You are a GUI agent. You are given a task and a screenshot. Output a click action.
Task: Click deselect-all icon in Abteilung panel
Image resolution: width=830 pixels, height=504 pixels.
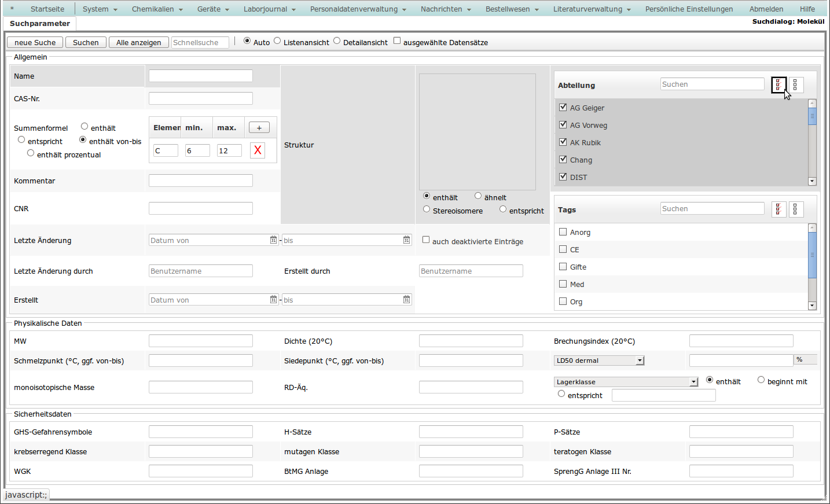[x=795, y=85]
